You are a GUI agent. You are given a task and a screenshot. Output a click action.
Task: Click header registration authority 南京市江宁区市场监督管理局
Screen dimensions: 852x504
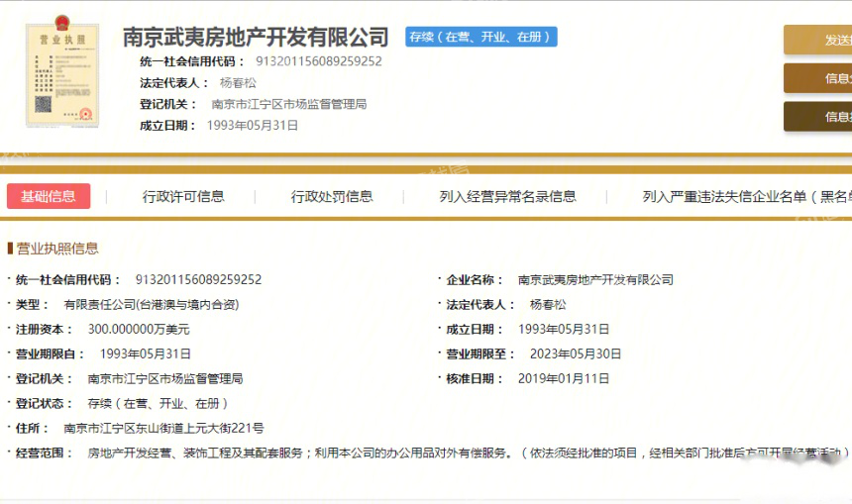[x=289, y=104]
